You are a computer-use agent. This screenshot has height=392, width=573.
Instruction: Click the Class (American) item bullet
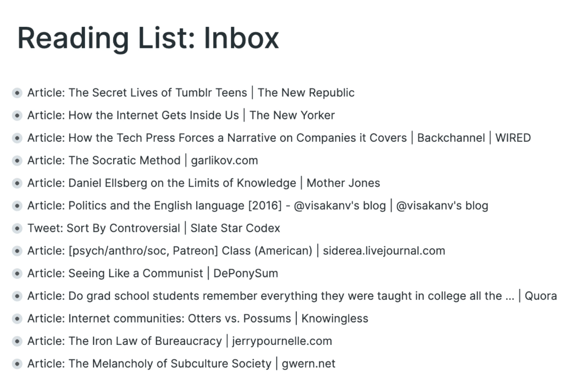point(17,251)
